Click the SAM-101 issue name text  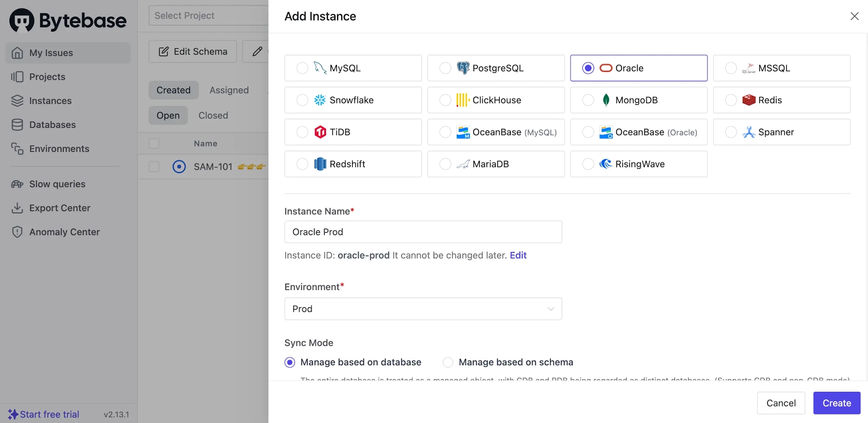click(213, 167)
